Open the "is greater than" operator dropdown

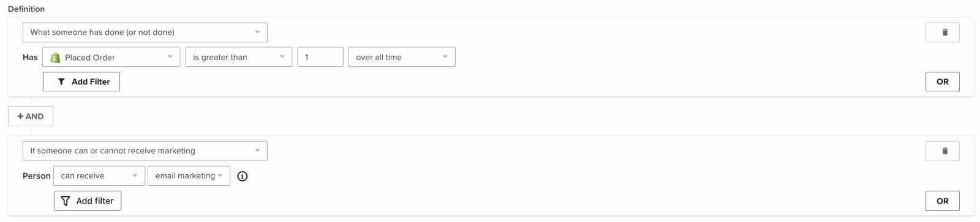click(239, 57)
